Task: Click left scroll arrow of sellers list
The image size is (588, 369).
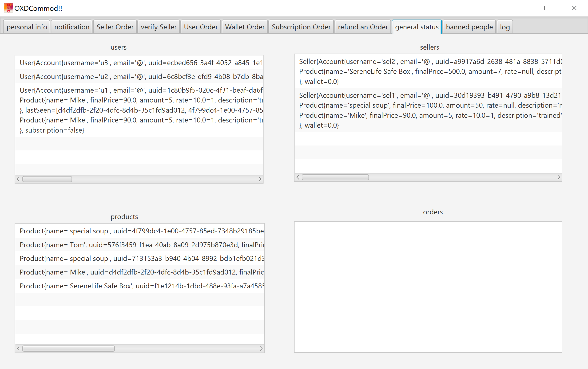Action: click(x=298, y=177)
